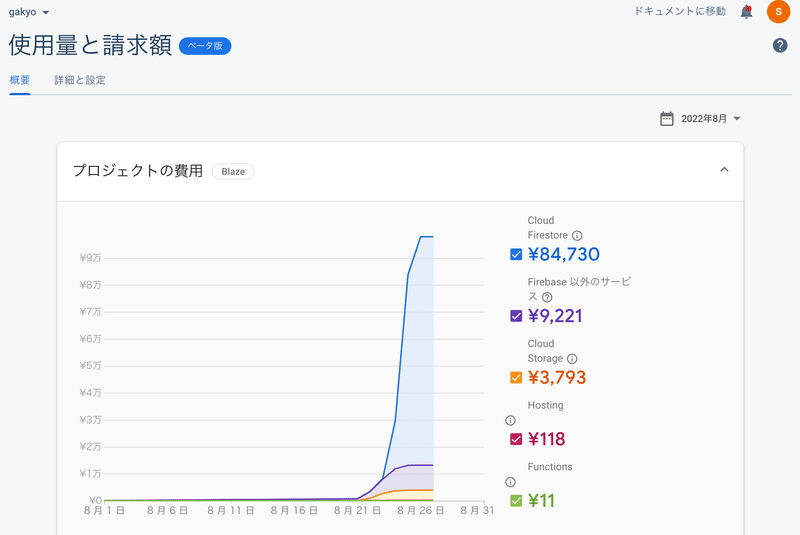Uncheck the Hosting checkbox

click(516, 439)
